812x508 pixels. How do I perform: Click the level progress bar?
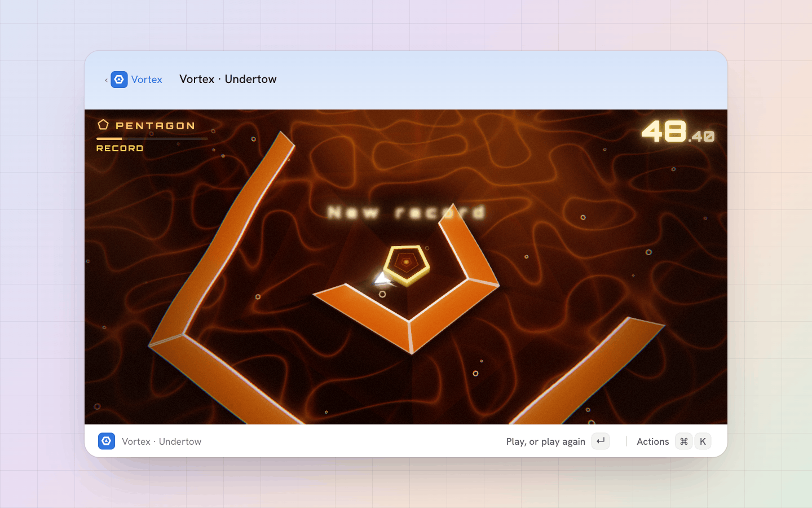pos(152,138)
